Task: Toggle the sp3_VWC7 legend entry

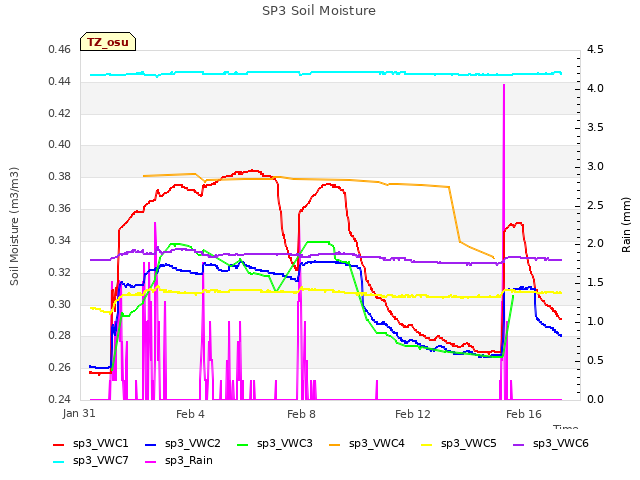Action: point(91,460)
